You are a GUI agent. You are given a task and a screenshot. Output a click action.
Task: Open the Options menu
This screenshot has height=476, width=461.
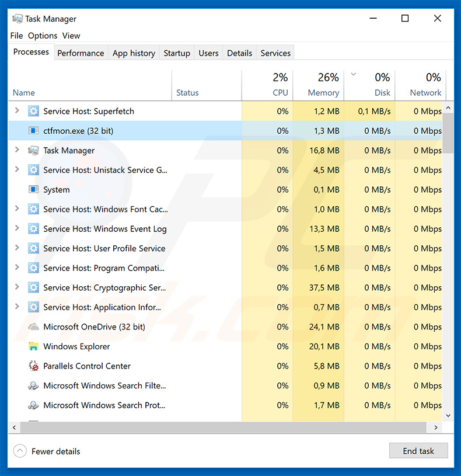point(43,36)
